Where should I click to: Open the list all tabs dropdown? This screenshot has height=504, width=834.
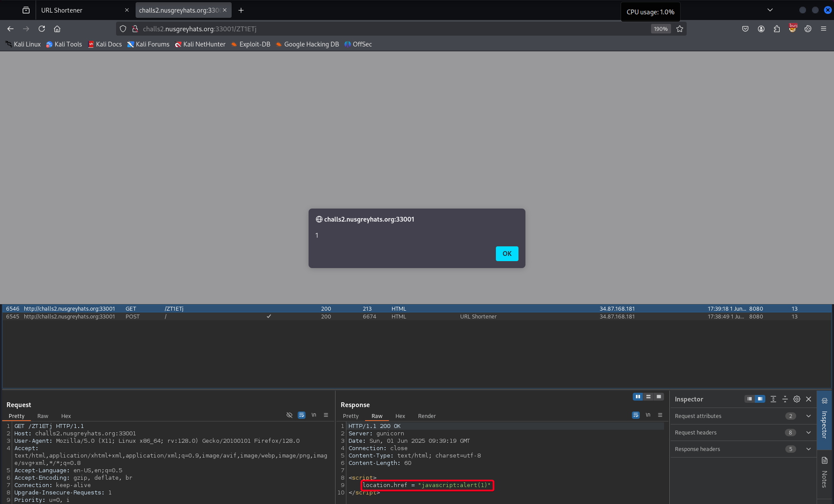[x=770, y=10]
